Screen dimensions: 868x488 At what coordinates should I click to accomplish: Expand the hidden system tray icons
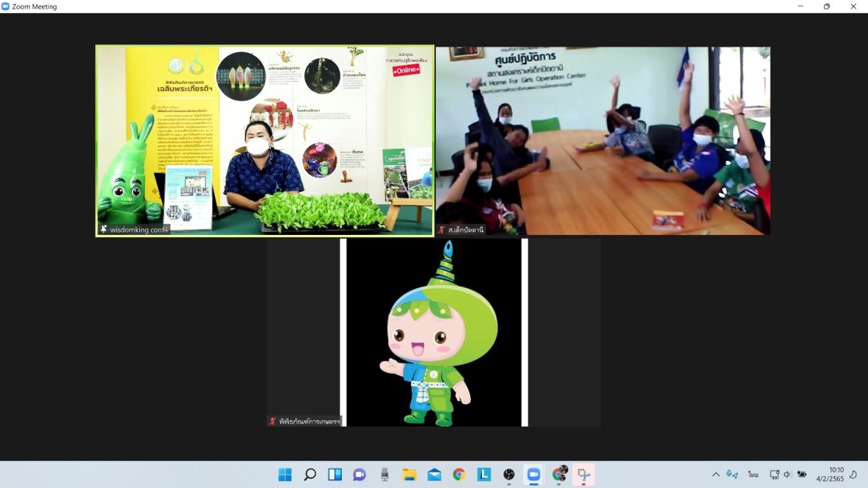pyautogui.click(x=715, y=475)
